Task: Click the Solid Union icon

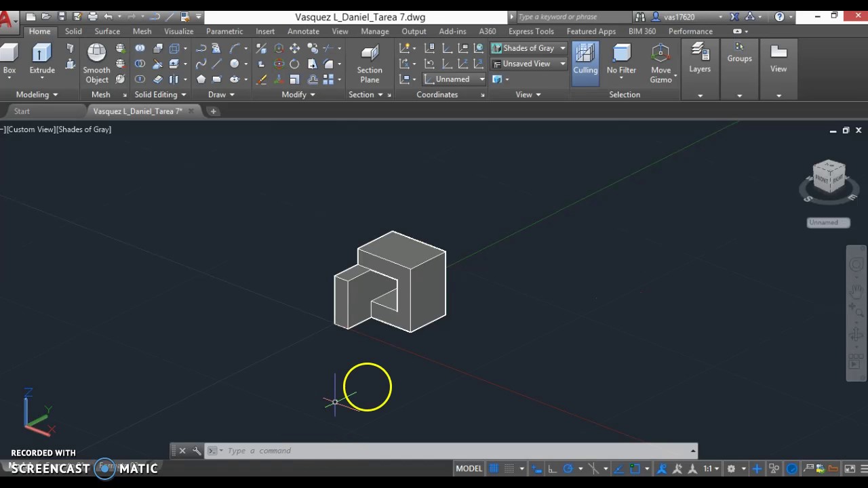Action: coord(140,48)
